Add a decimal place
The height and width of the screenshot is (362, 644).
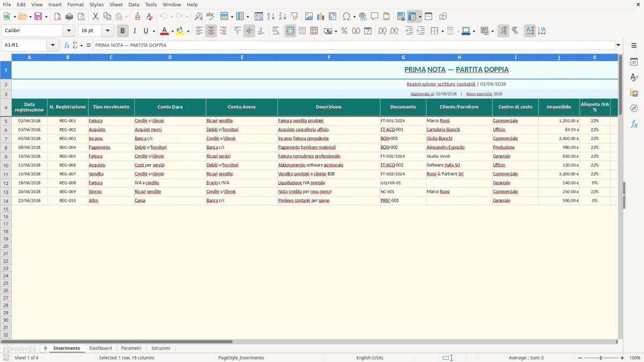383,31
